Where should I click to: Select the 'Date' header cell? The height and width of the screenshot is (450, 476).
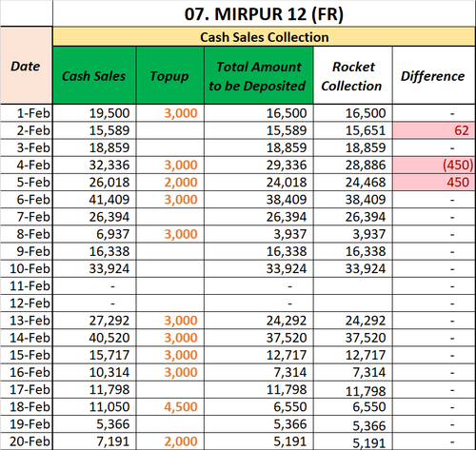tap(27, 66)
